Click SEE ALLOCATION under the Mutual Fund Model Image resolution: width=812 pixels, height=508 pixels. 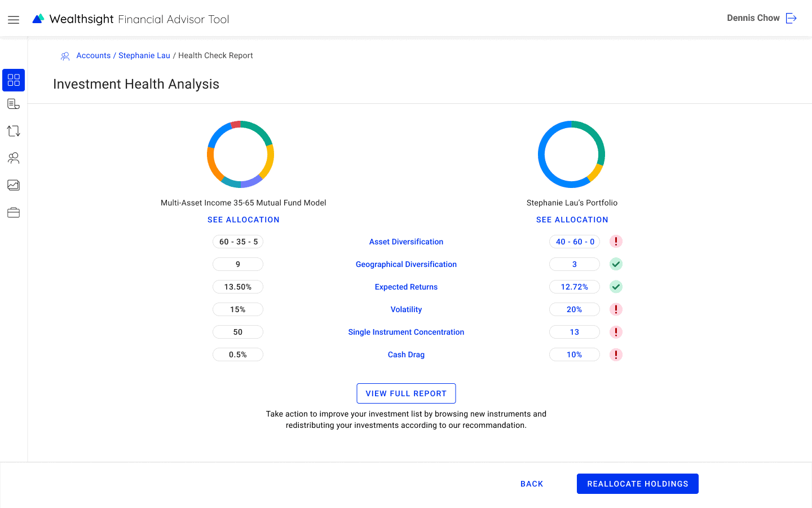point(243,220)
